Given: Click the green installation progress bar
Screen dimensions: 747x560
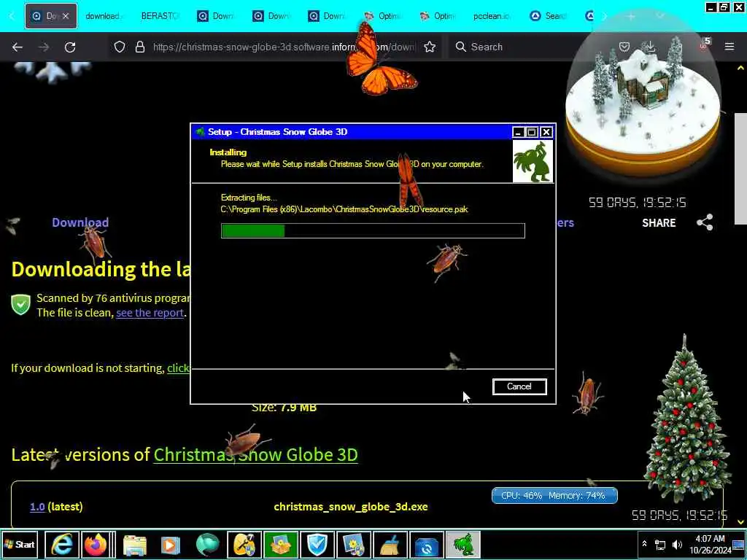Looking at the screenshot, I should click(x=373, y=230).
